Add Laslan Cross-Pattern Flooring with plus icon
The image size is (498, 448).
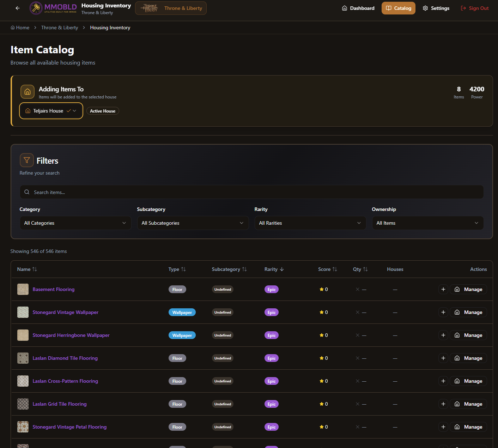point(443,381)
